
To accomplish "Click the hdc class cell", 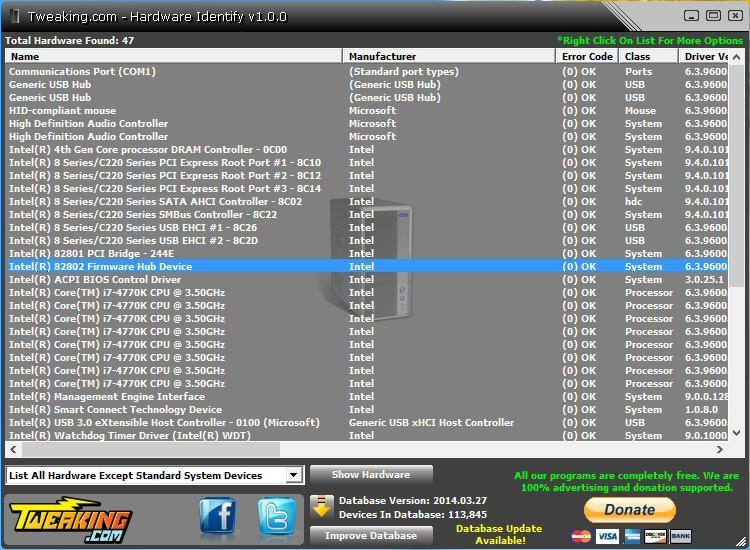I will tap(633, 201).
